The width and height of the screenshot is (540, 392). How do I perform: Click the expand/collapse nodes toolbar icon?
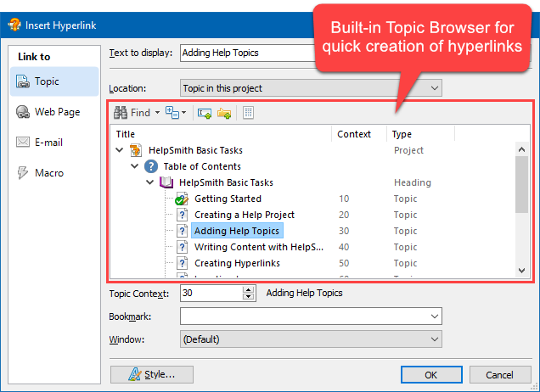click(172, 113)
